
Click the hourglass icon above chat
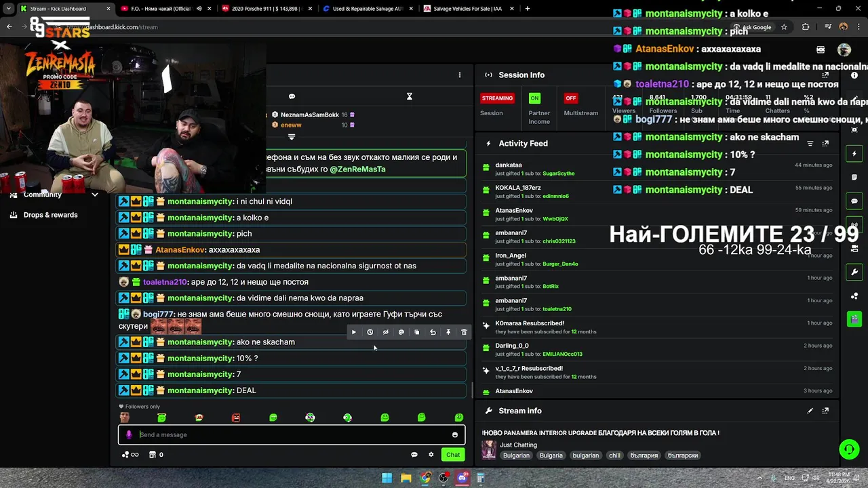(409, 96)
